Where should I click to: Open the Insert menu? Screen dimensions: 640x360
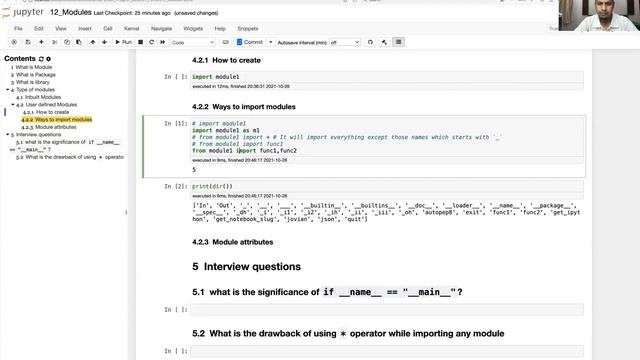[85, 29]
